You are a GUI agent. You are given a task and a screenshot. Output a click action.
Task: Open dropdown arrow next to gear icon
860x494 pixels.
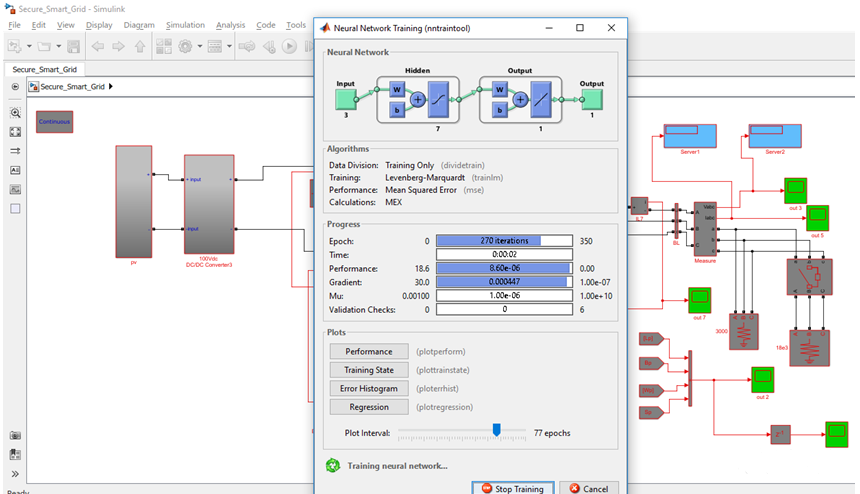[x=200, y=46]
